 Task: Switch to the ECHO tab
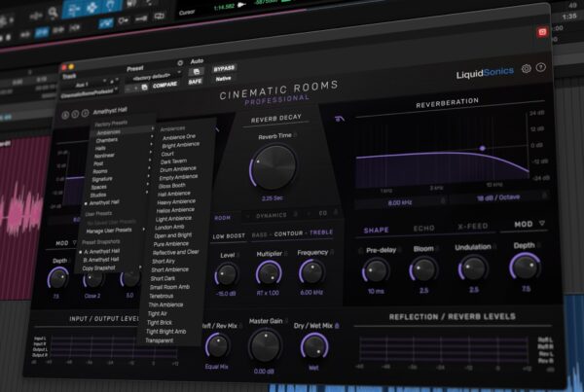[x=423, y=229]
